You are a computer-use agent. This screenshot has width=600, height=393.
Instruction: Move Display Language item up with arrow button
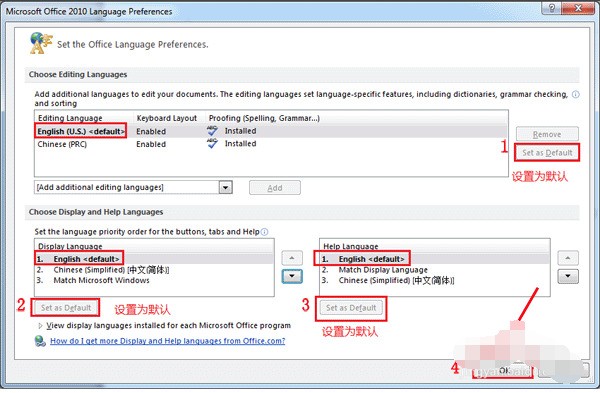[x=292, y=258]
